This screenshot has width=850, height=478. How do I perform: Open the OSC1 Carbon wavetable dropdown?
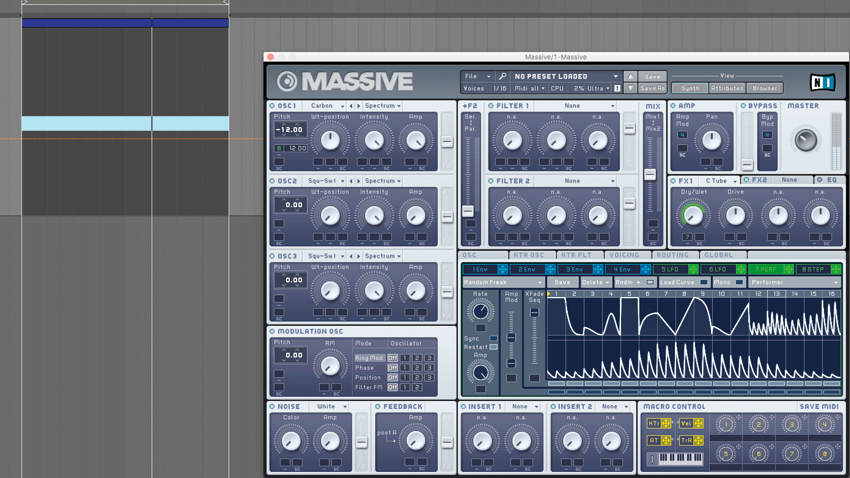pyautogui.click(x=327, y=106)
